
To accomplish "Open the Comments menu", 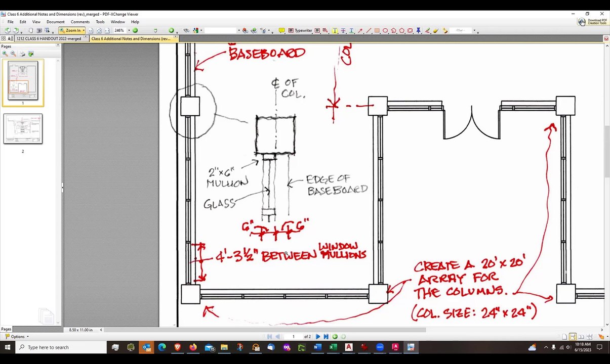I will (80, 22).
